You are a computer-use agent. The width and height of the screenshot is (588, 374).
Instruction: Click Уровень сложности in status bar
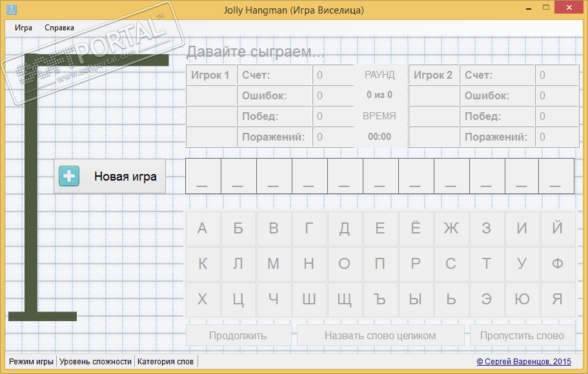(x=96, y=362)
